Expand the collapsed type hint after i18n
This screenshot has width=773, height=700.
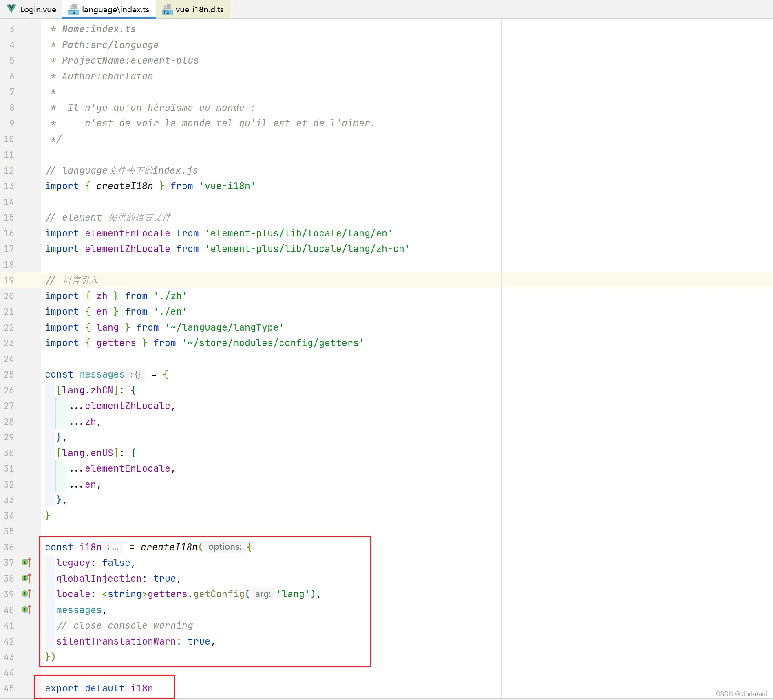(113, 547)
